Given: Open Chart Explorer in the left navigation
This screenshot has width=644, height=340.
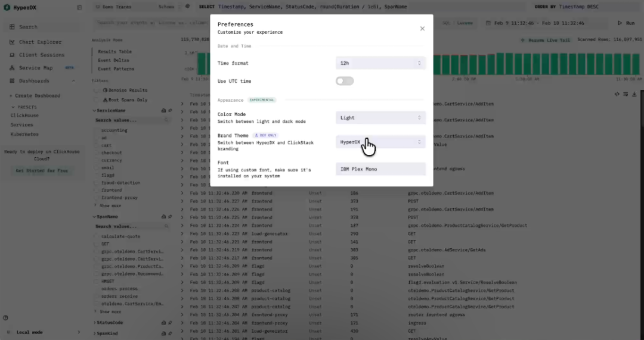Looking at the screenshot, I should [x=41, y=42].
